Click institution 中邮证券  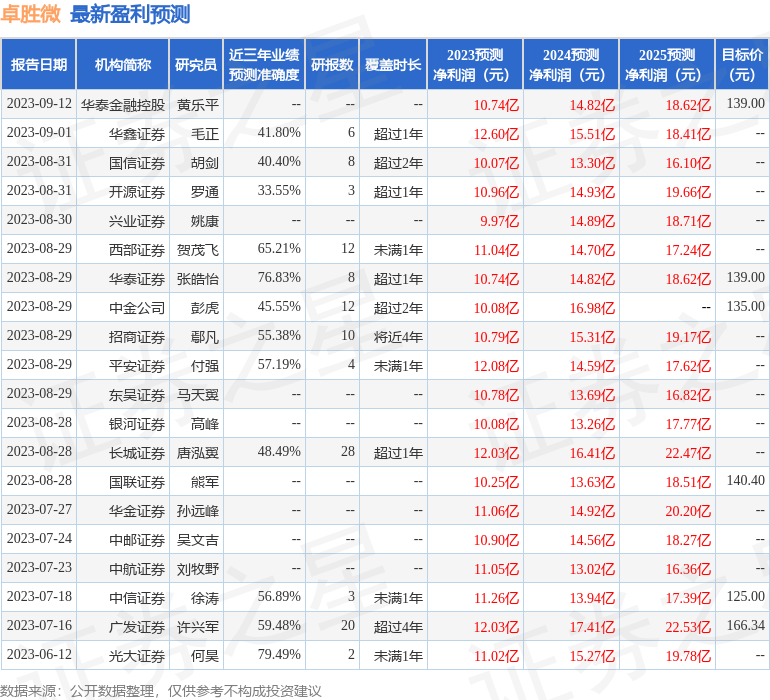pos(137,540)
